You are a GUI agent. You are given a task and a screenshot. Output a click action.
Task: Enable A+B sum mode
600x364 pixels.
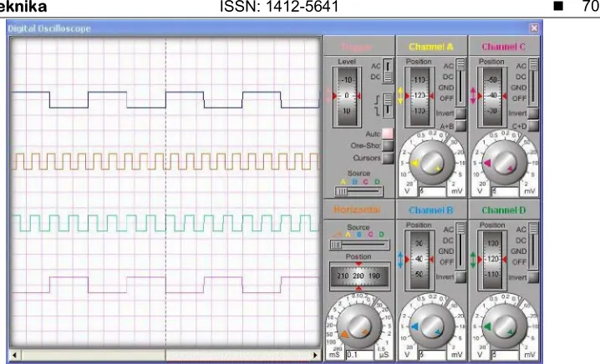tap(460, 126)
